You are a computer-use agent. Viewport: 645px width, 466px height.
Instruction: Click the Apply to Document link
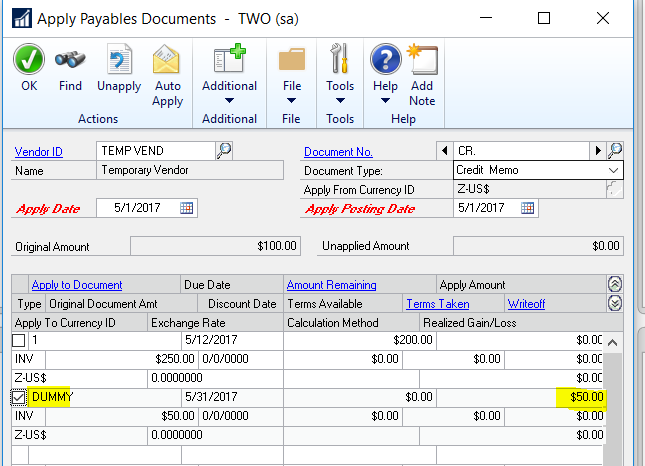[76, 285]
